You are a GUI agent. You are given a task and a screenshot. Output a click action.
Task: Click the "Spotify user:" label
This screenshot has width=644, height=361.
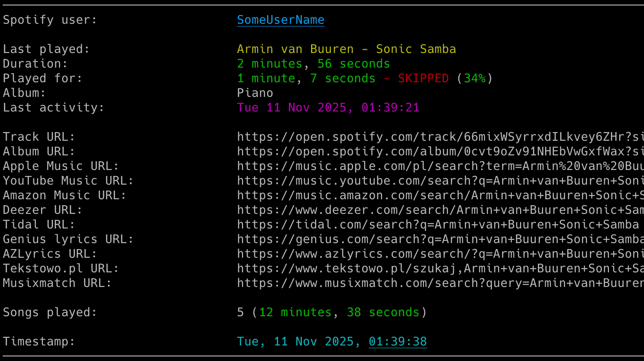(x=50, y=20)
